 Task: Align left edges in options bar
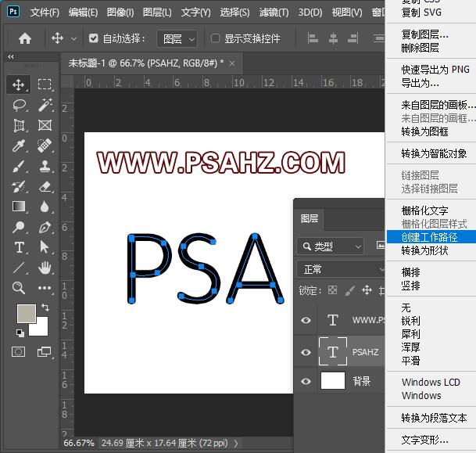313,38
